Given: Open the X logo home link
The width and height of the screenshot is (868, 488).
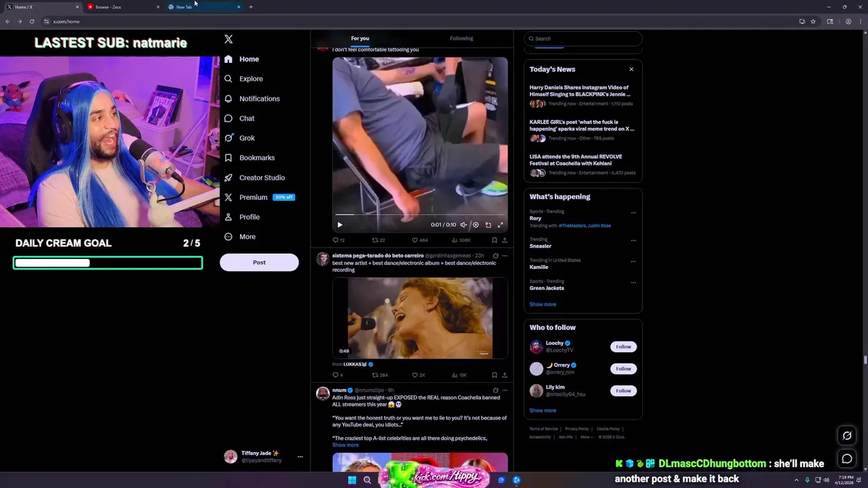Looking at the screenshot, I should pyautogui.click(x=229, y=39).
